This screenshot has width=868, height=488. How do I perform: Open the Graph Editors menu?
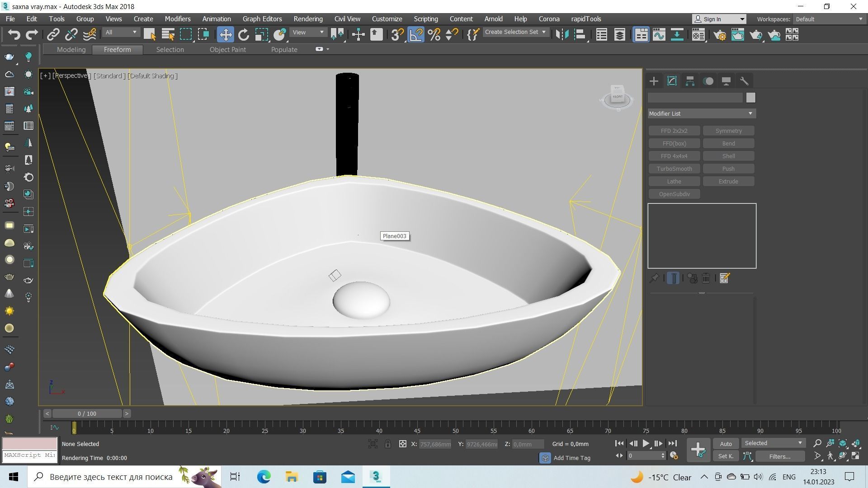point(262,19)
